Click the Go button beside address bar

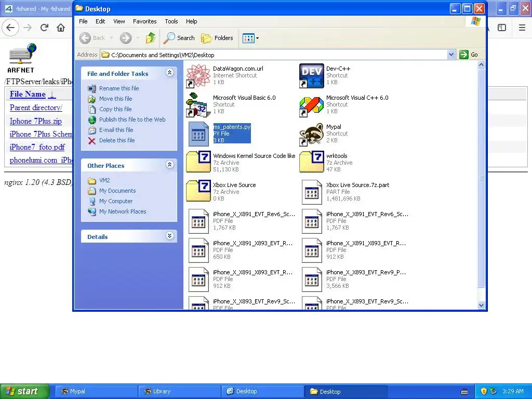pyautogui.click(x=469, y=55)
